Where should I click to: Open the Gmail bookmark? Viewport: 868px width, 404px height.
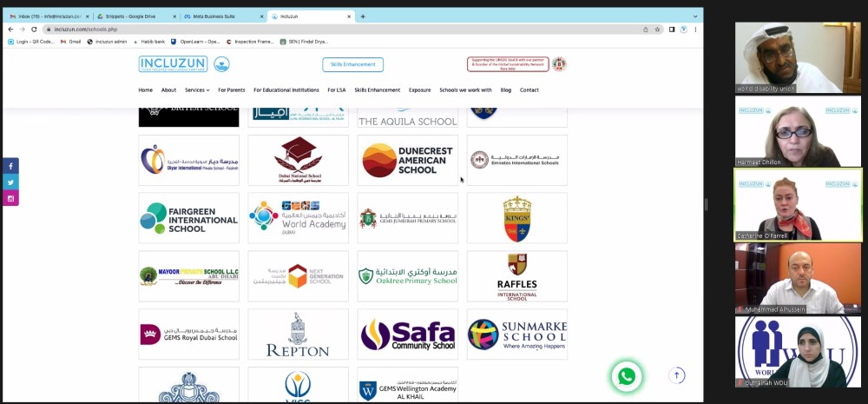71,42
